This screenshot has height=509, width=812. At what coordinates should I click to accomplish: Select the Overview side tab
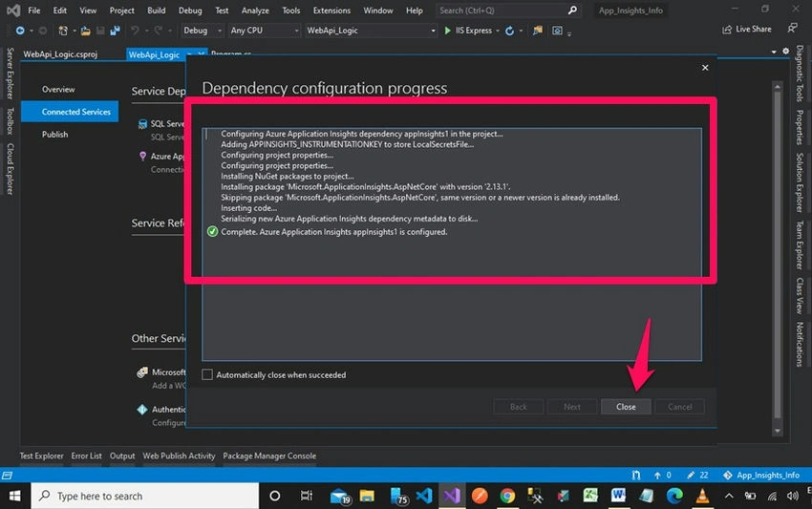point(58,89)
